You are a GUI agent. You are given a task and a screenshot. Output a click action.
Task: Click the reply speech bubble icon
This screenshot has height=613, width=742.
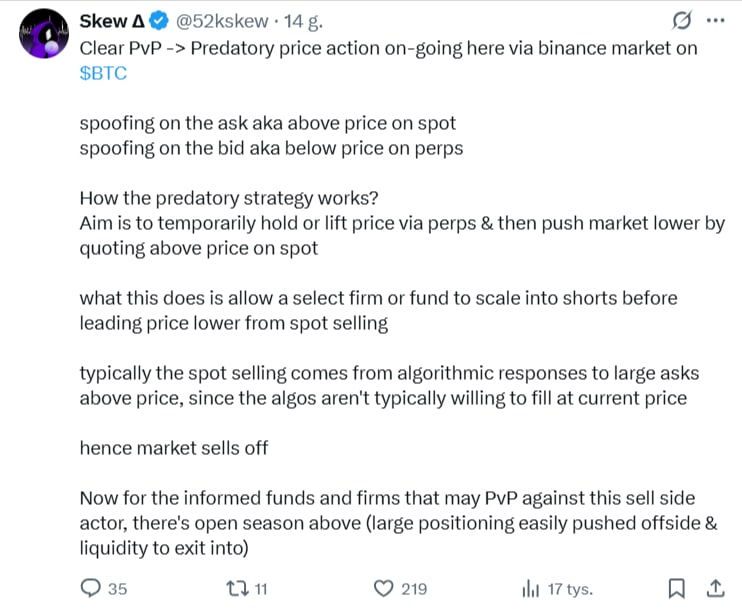tap(90, 588)
